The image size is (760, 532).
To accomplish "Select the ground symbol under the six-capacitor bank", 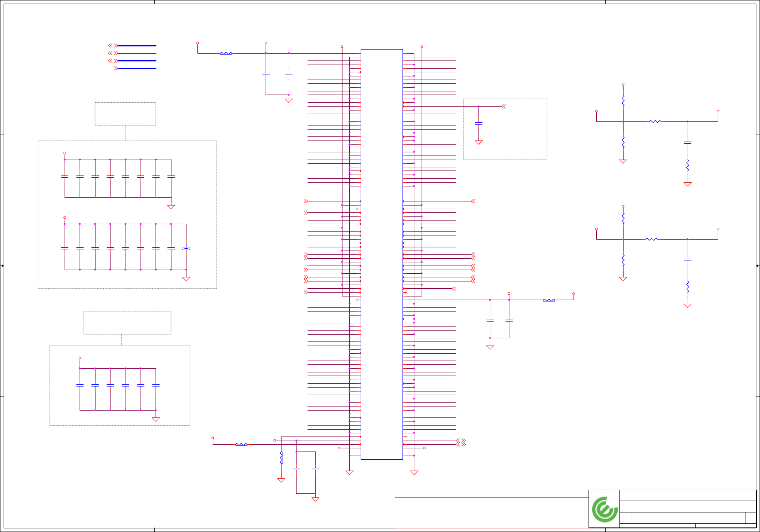I will (x=156, y=419).
